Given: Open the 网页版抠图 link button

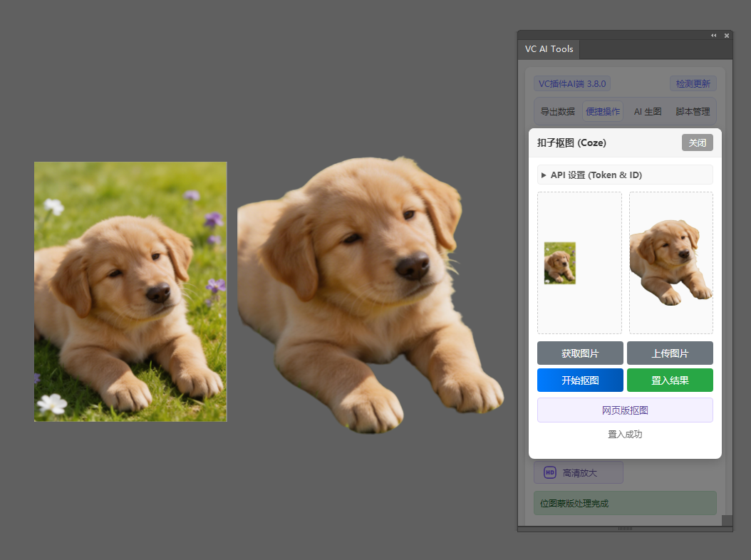Looking at the screenshot, I should 625,410.
